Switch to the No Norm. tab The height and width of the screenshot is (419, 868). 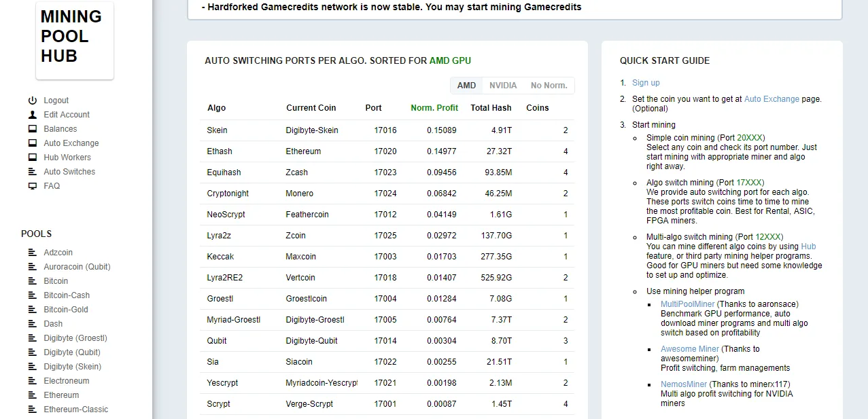click(549, 86)
